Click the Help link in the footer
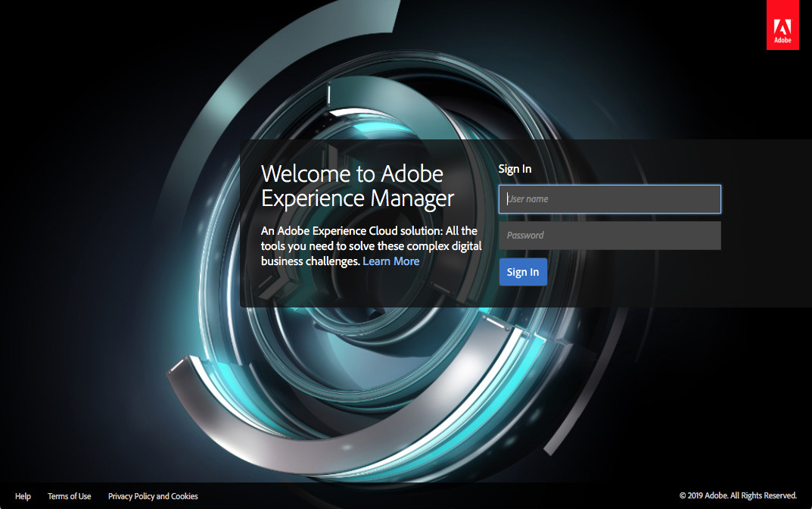 pyautogui.click(x=23, y=496)
